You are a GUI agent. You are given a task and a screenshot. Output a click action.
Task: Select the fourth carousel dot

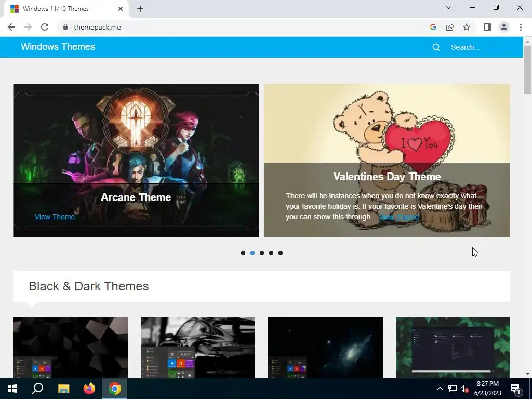pos(271,253)
